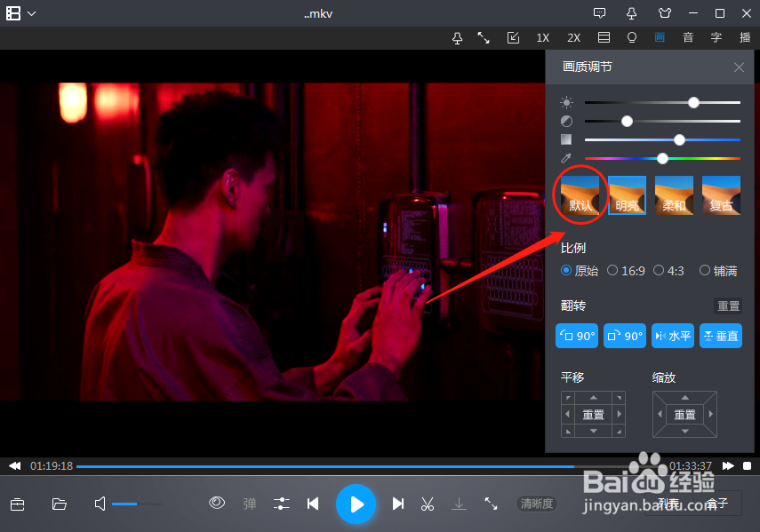
Task: Click the mini-mode window icon in toolbar
Action: pyautogui.click(x=513, y=38)
